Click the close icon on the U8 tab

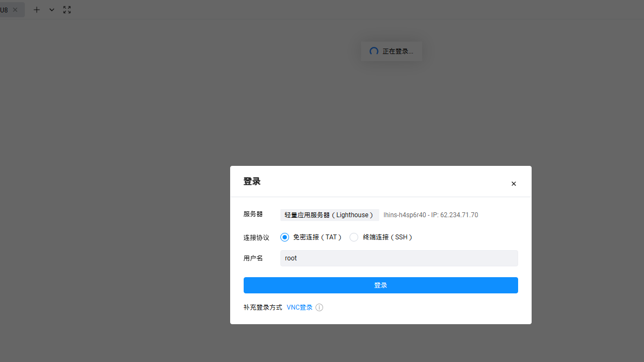click(14, 9)
